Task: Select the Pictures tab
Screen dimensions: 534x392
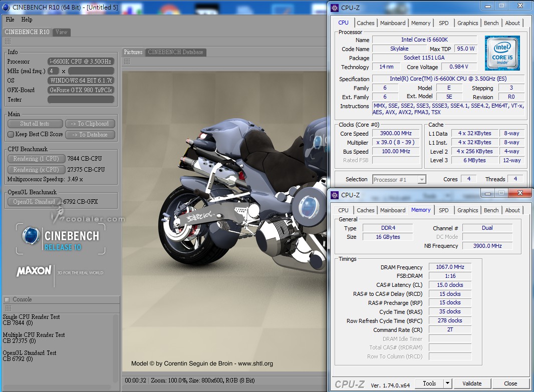Action: click(133, 52)
